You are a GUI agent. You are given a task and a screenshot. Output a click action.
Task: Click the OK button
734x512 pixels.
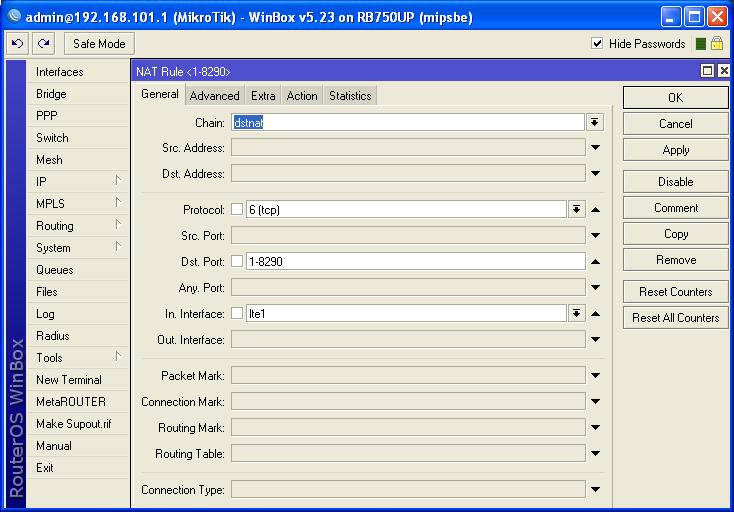pos(675,97)
